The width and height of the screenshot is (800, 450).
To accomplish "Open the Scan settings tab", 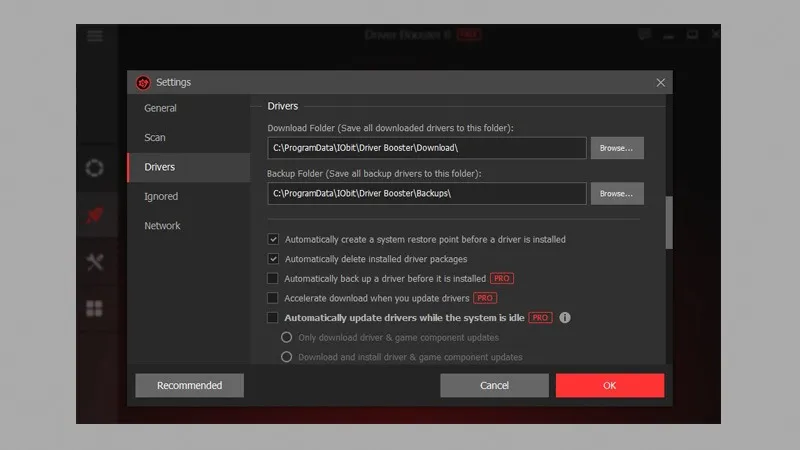I will (189, 138).
